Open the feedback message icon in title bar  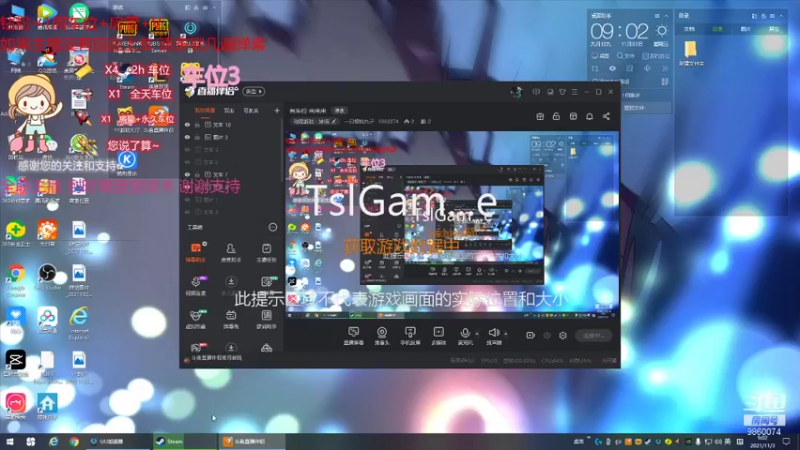pos(536,92)
